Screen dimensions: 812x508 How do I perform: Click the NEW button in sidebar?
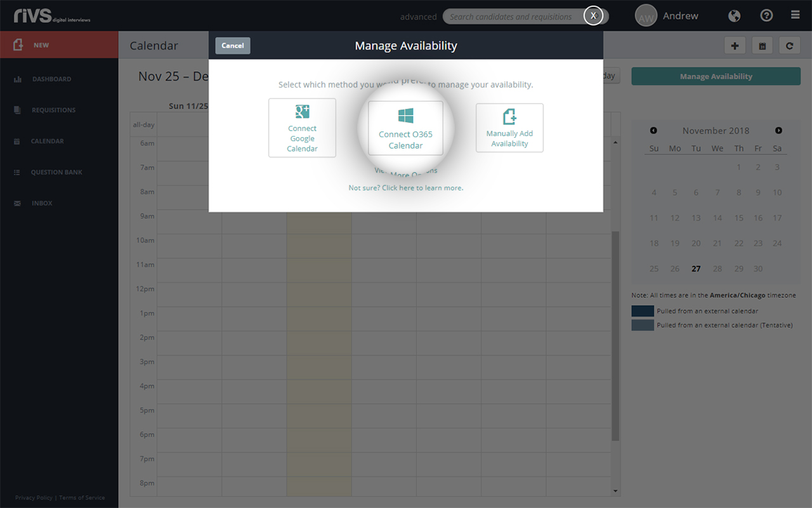coord(59,45)
